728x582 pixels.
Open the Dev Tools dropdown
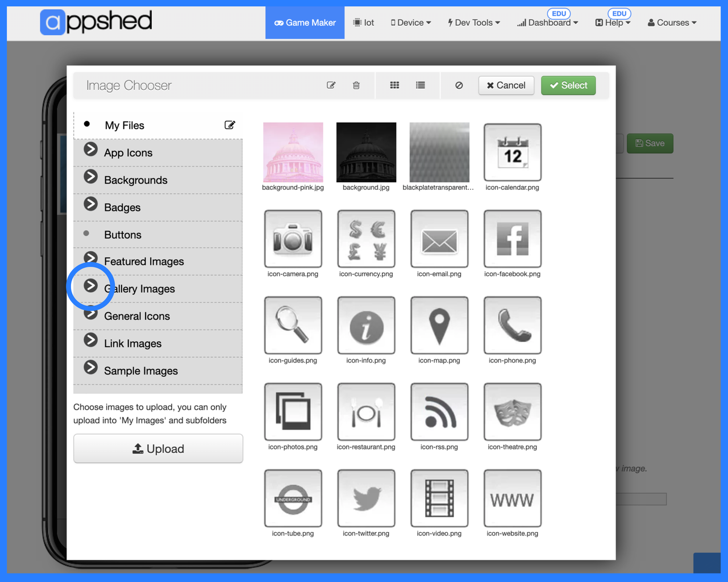pyautogui.click(x=473, y=23)
